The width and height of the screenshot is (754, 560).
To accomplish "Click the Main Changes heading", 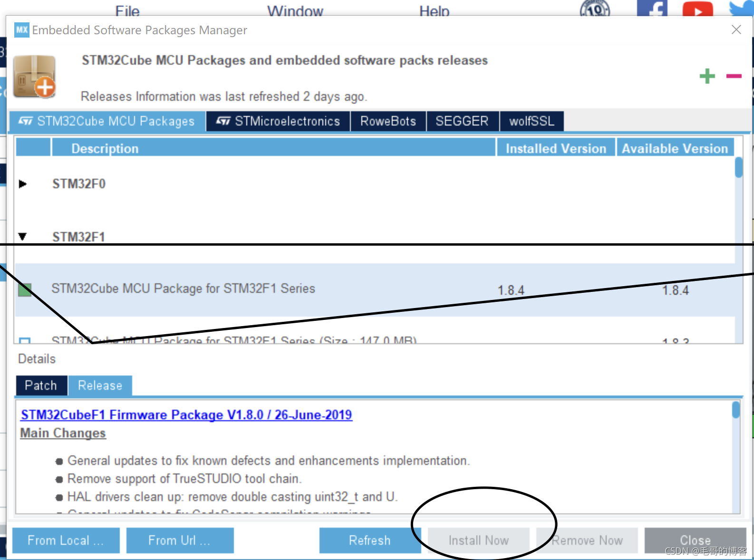I will [x=63, y=433].
